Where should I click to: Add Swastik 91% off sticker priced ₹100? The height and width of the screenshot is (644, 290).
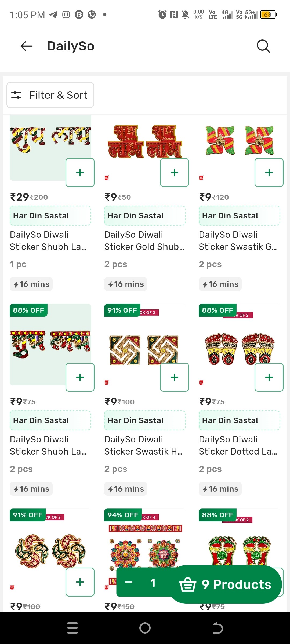pos(175,377)
